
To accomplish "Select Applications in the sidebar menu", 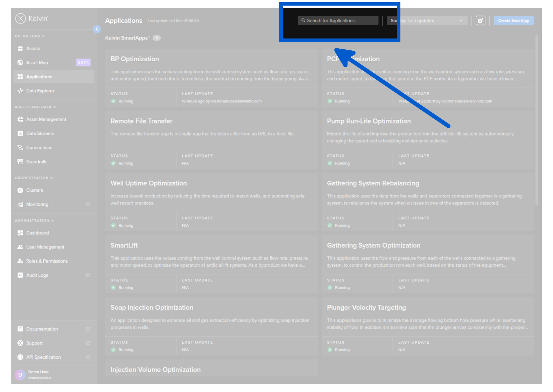I will pos(39,77).
